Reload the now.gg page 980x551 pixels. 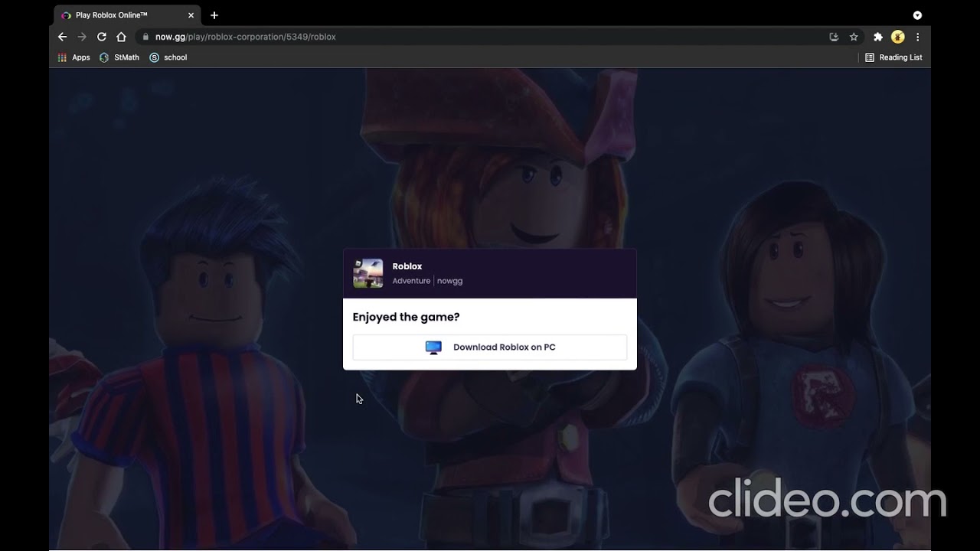(101, 37)
